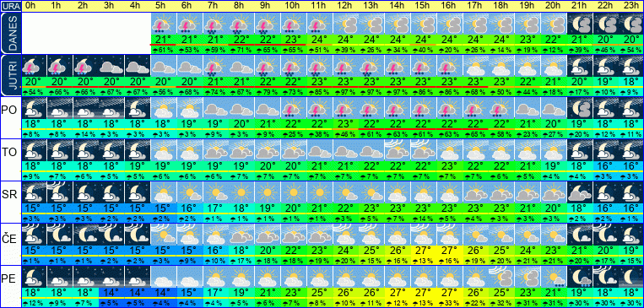644x308 pixels.
Task: Select the JUTRI 3h overcast night icon
Action: coord(111,66)
